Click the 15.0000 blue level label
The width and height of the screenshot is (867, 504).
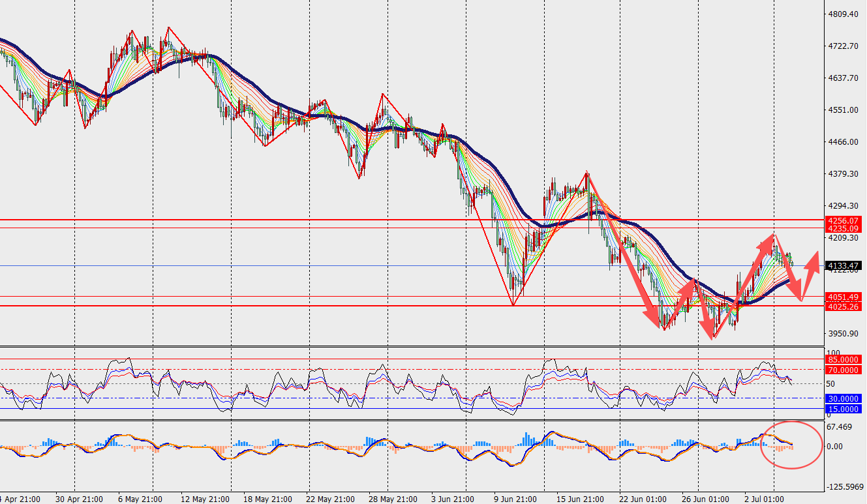(844, 409)
